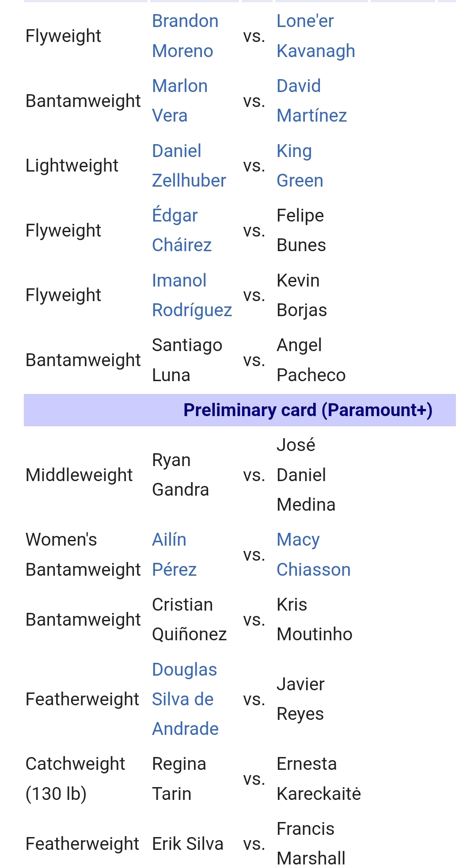Click the Women's Bantamweight weight class
The width and height of the screenshot is (463, 868).
click(x=83, y=554)
